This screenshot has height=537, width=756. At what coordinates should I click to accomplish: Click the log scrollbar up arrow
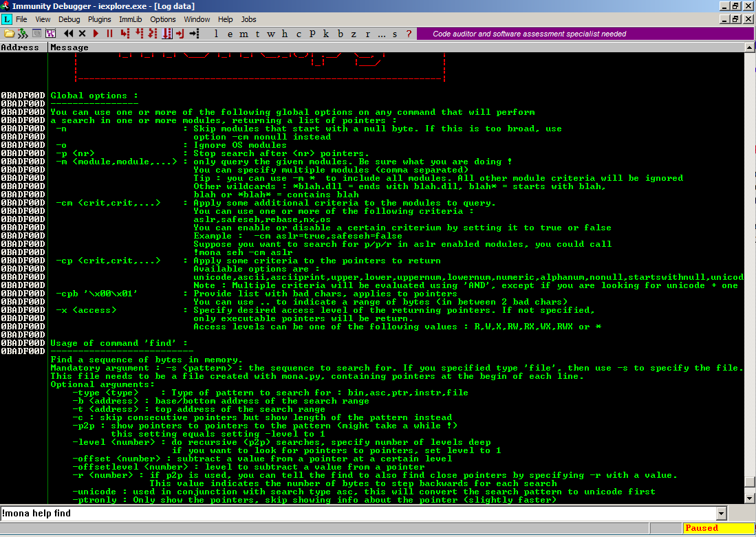pyautogui.click(x=749, y=47)
